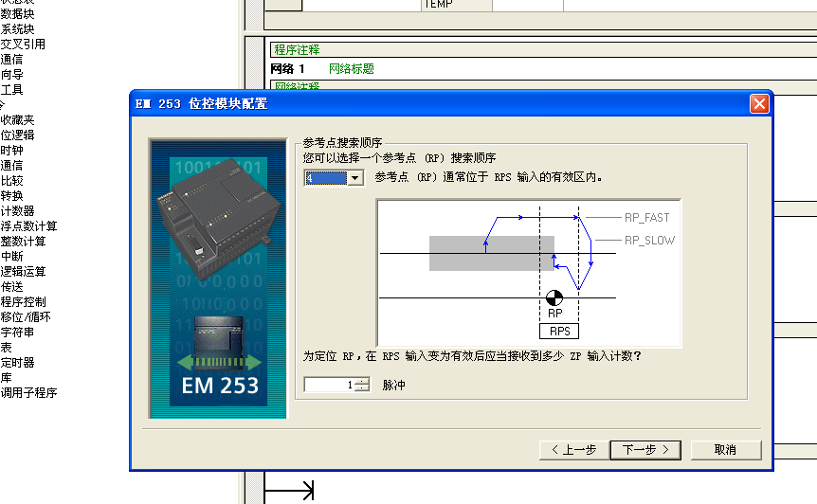Select 数据块 in the left tree
Image resolution: width=817 pixels, height=504 pixels.
17,14
